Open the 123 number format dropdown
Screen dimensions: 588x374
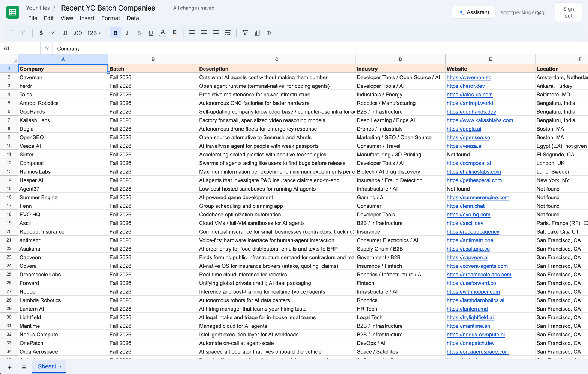point(94,33)
